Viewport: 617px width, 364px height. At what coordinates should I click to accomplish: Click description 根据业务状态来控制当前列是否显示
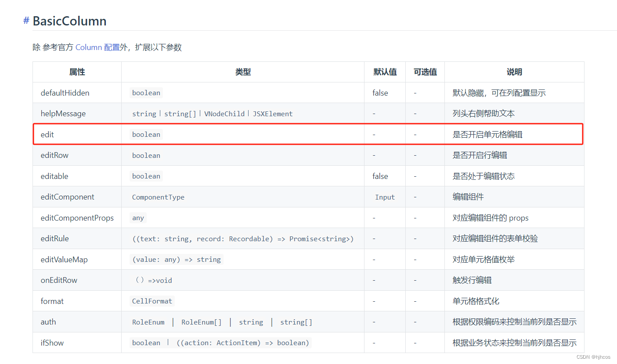click(515, 343)
